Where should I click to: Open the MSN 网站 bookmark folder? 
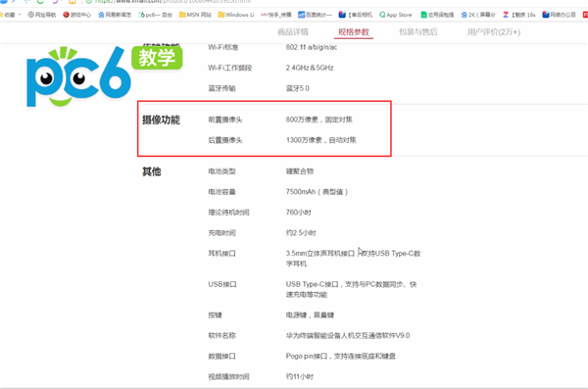coord(195,15)
